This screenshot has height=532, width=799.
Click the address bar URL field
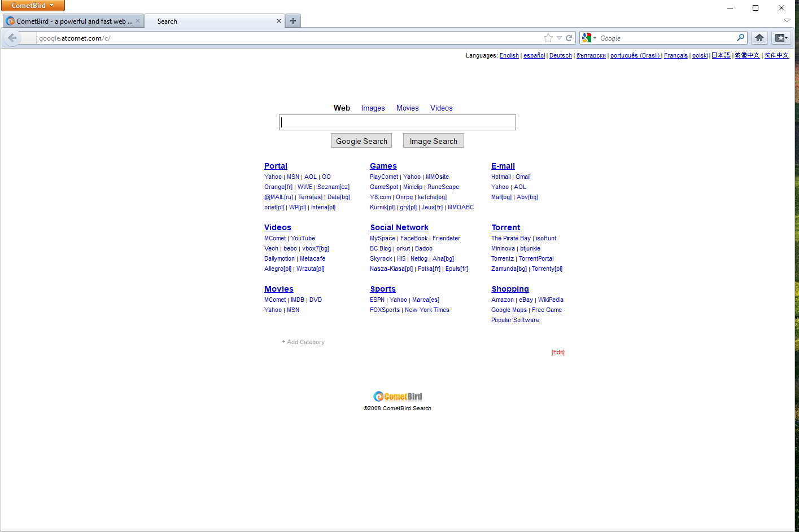pyautogui.click(x=288, y=38)
